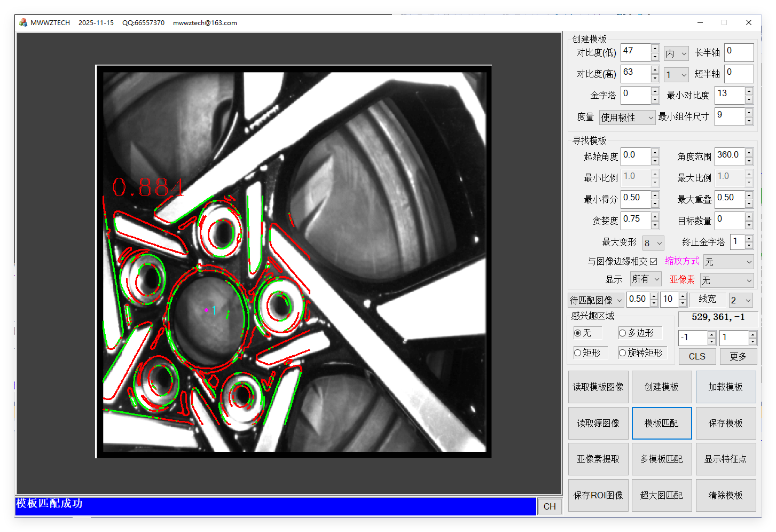Open the 度量 使用极性 dropdown
This screenshot has height=532, width=776.
click(627, 118)
